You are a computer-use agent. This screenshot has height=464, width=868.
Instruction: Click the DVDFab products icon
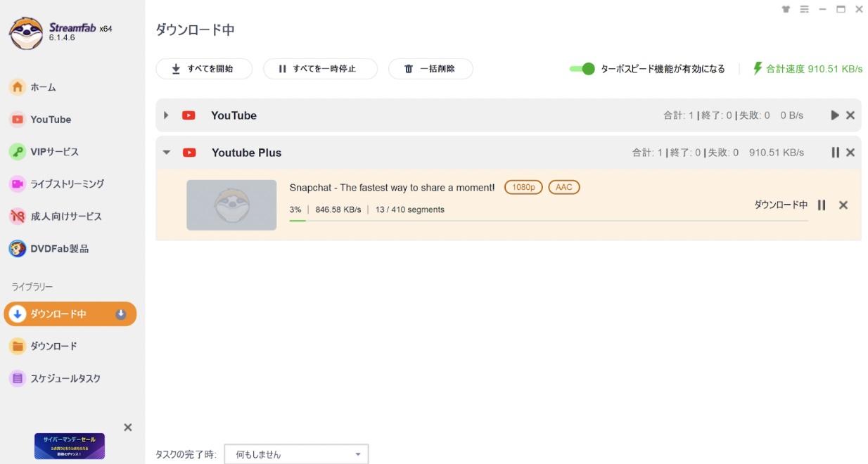pyautogui.click(x=18, y=248)
